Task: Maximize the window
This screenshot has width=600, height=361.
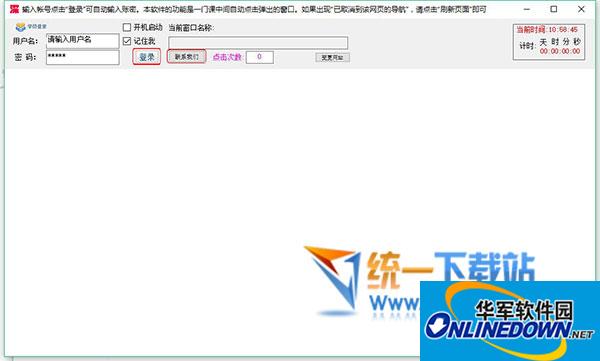Action: [554, 9]
